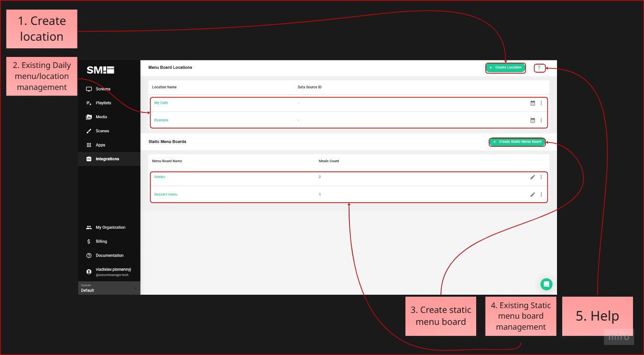The height and width of the screenshot is (355, 644).
Task: Click the Data Source ID column header
Action: point(309,87)
